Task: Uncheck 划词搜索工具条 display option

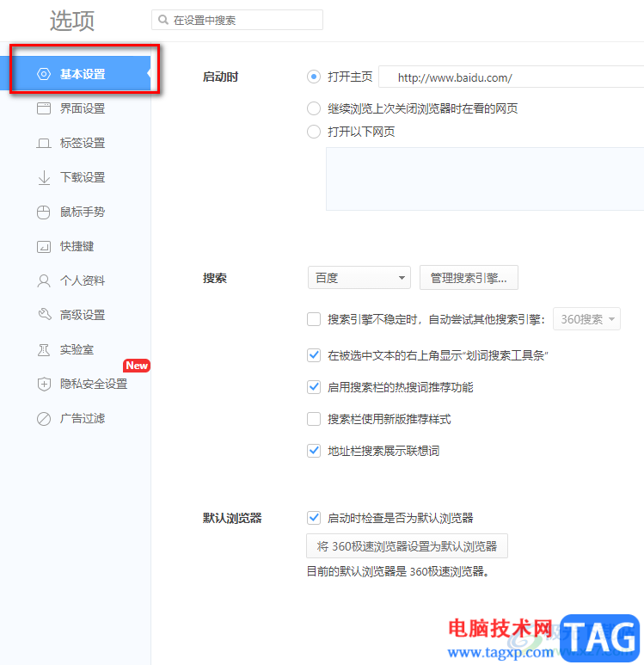Action: click(x=314, y=355)
